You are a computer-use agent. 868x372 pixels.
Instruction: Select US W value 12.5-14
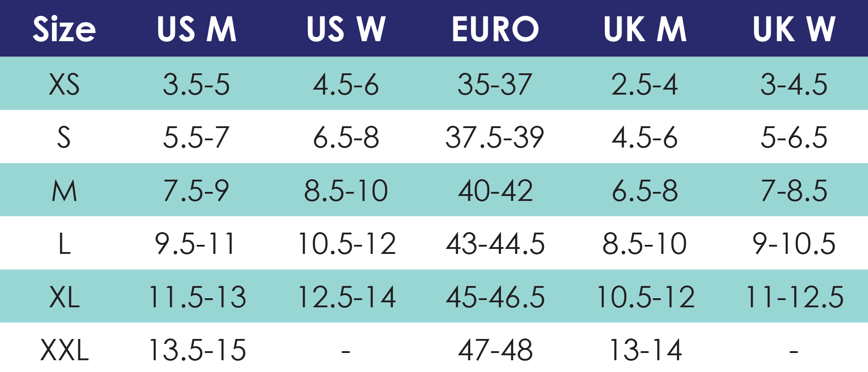click(346, 297)
